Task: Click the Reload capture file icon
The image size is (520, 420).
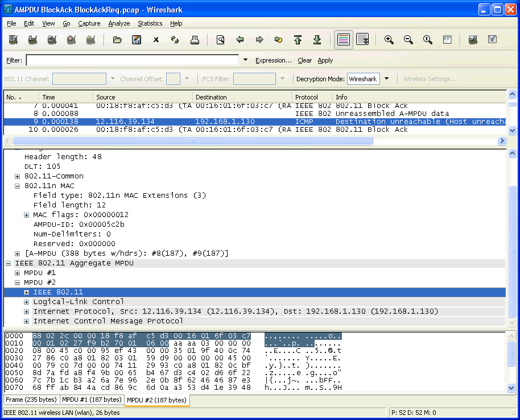Action: coord(175,40)
